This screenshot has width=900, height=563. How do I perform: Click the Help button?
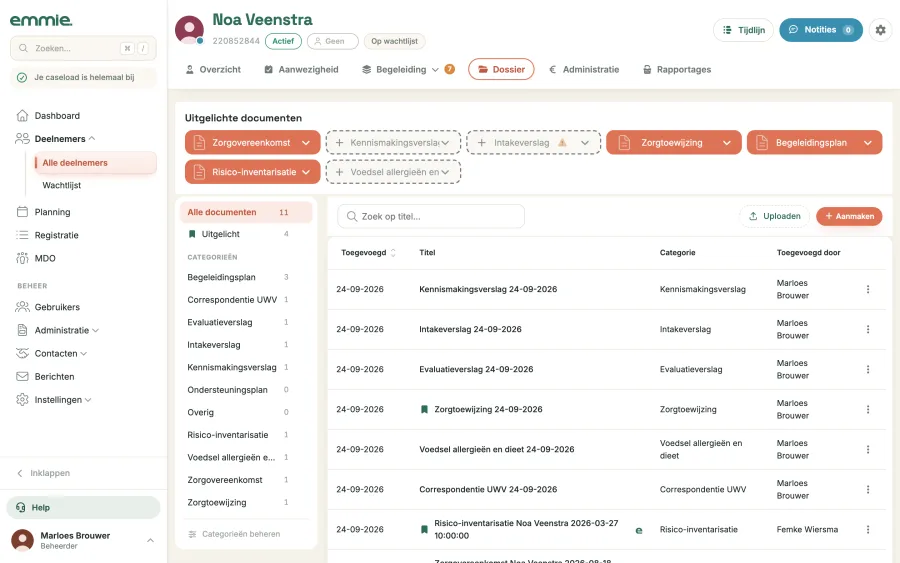point(83,507)
